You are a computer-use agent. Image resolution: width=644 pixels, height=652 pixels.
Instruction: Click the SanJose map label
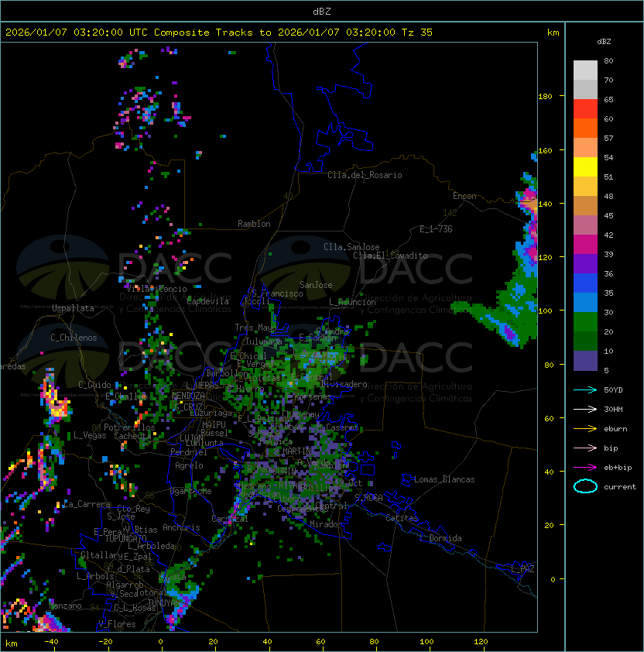pos(316,285)
